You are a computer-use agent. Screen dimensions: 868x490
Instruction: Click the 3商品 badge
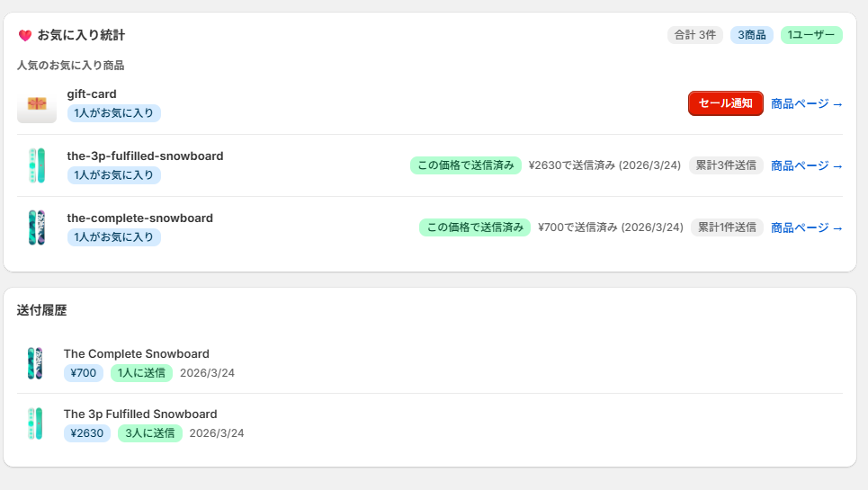(x=751, y=35)
